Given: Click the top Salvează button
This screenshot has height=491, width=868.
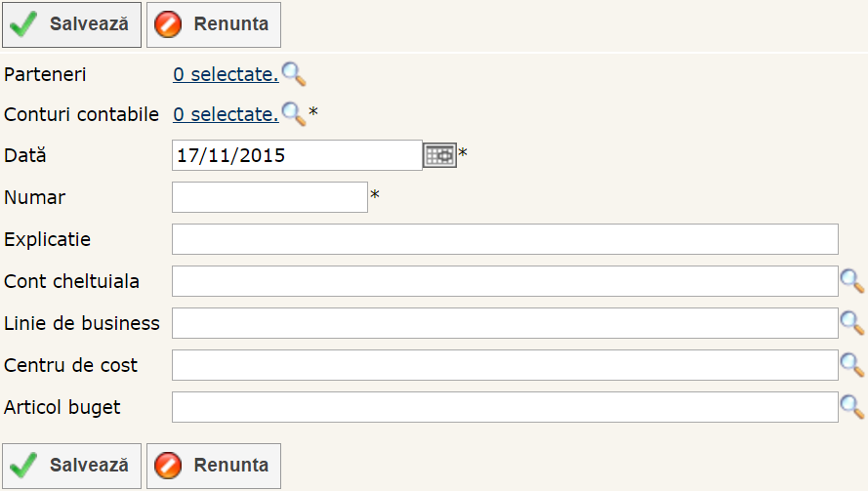Looking at the screenshot, I should pos(72,24).
